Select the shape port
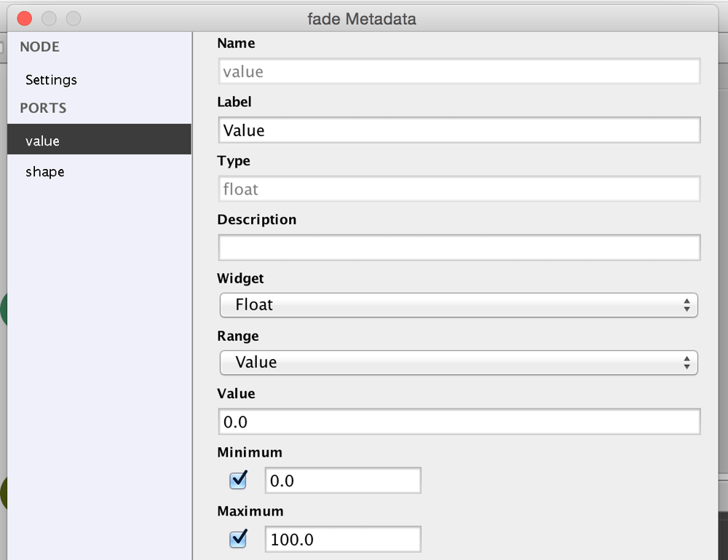The height and width of the screenshot is (560, 728). [x=99, y=172]
